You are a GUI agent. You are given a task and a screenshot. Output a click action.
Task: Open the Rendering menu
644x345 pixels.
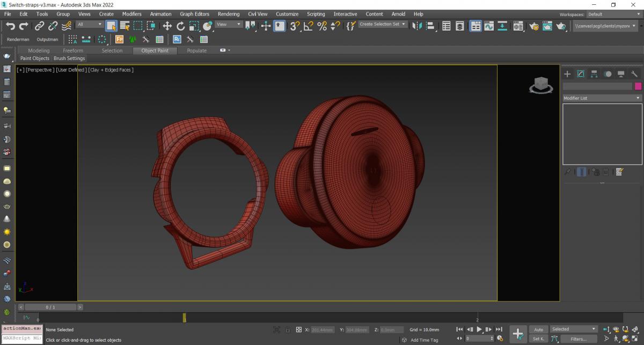tap(229, 14)
